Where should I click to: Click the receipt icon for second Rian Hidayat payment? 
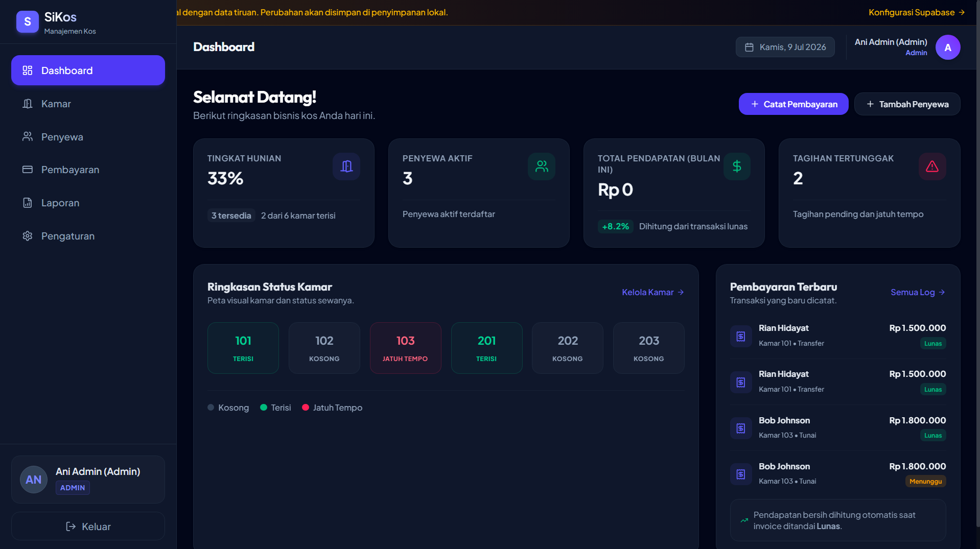(x=741, y=382)
